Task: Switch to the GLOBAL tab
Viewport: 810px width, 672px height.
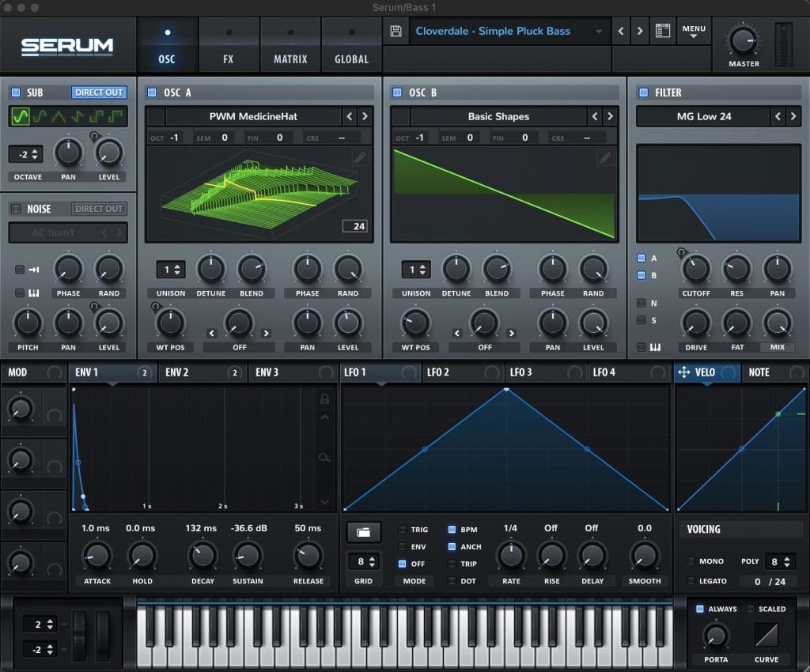Action: point(352,45)
